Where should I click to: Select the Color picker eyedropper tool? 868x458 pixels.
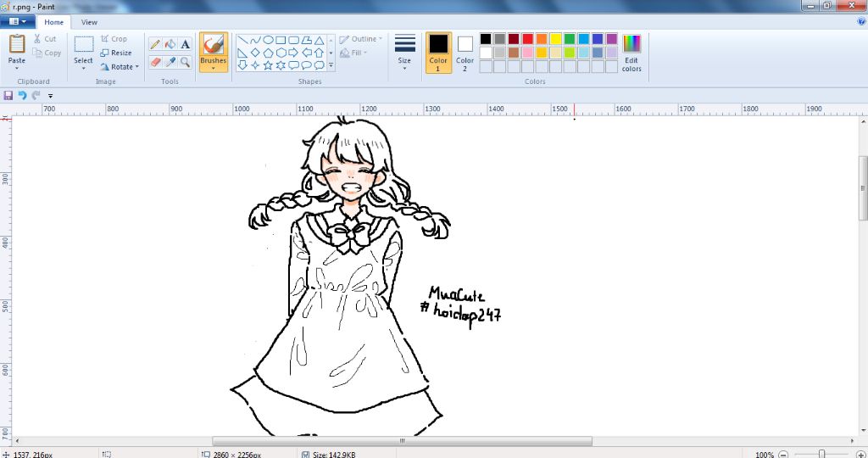coord(170,62)
